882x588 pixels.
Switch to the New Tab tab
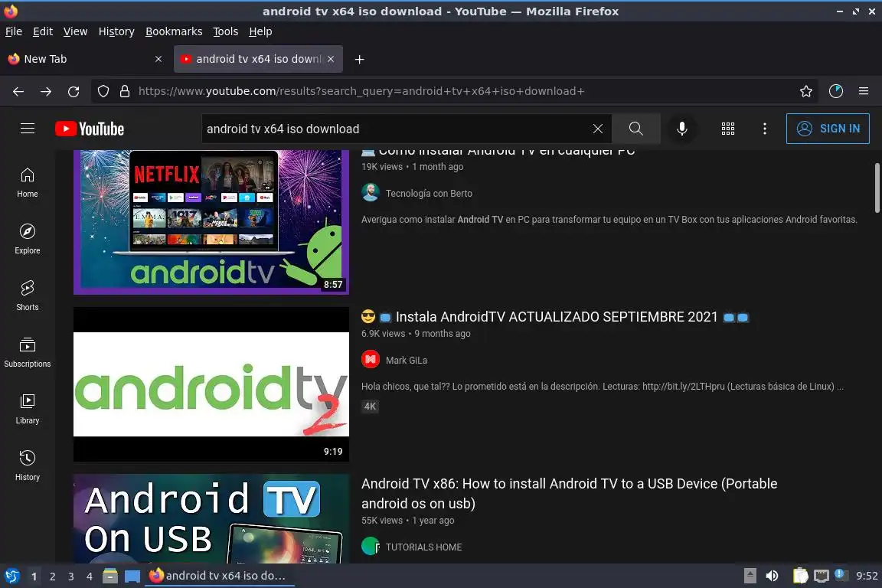pos(86,59)
